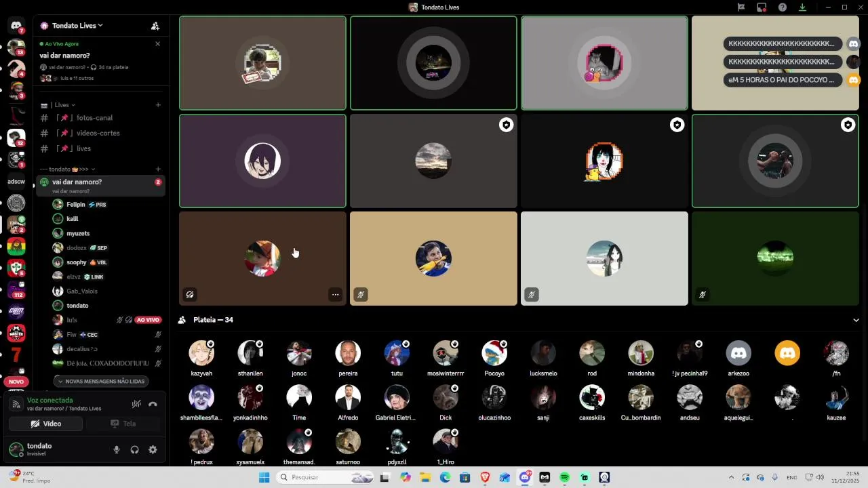Open Discord direct messages home icon
The height and width of the screenshot is (488, 868).
16,26
